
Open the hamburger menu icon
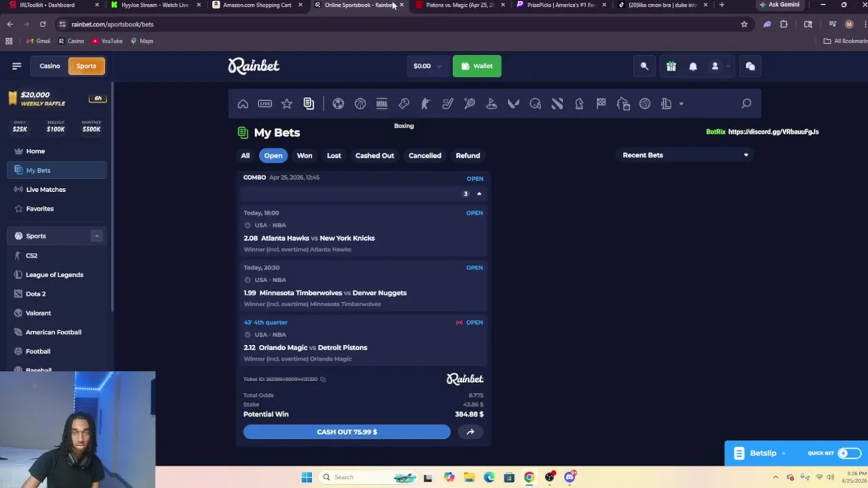[x=16, y=66]
